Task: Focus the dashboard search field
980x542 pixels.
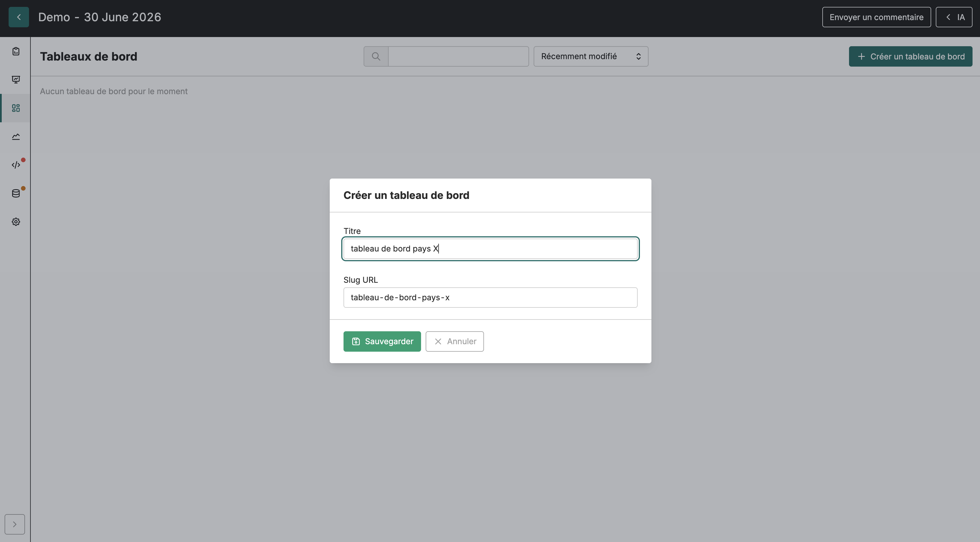Action: point(458,56)
